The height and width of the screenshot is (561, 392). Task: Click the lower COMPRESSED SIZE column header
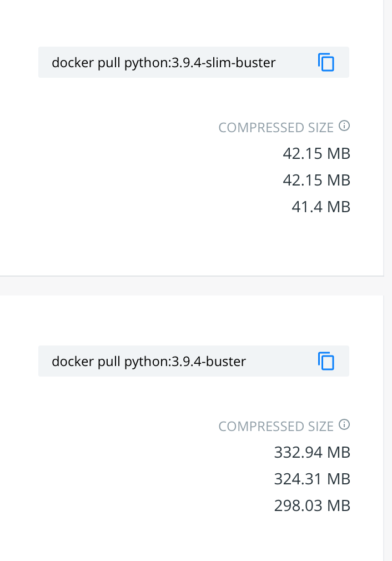[277, 426]
